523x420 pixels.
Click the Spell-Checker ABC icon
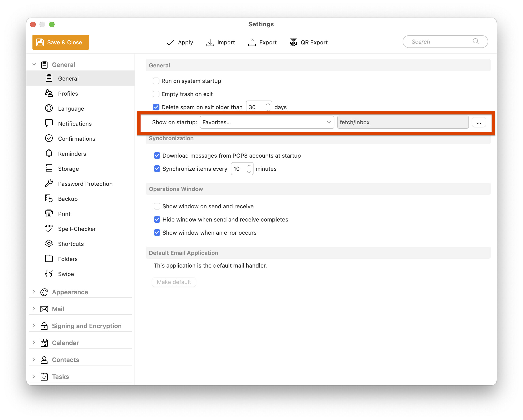click(x=49, y=229)
